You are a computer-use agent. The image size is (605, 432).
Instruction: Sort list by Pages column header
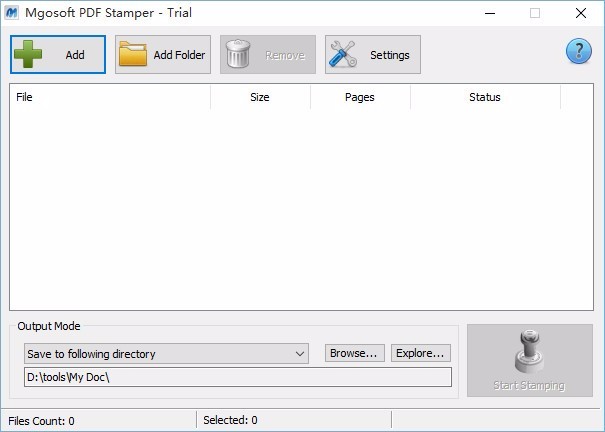click(x=360, y=97)
